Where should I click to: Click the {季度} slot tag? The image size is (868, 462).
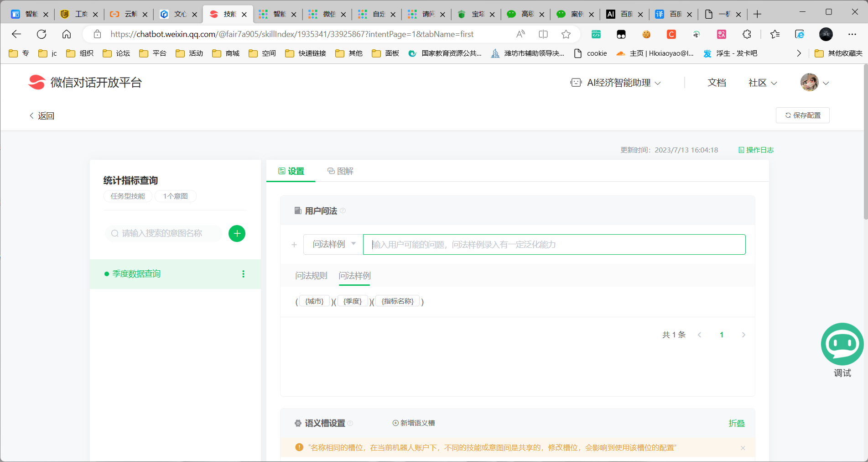(353, 301)
